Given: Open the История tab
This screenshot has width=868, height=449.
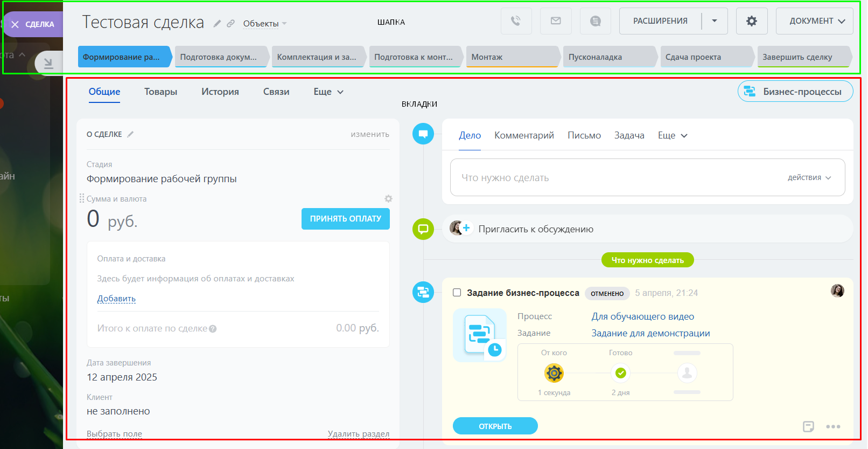Looking at the screenshot, I should coord(220,92).
